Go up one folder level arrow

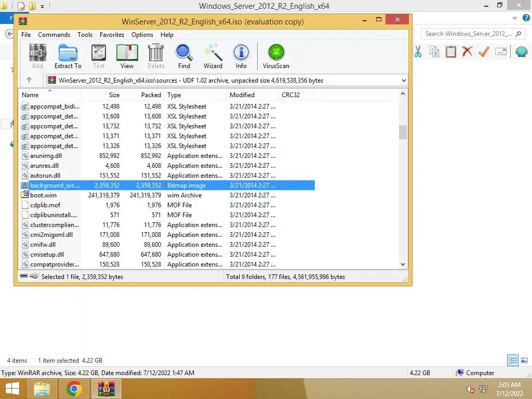click(x=29, y=80)
